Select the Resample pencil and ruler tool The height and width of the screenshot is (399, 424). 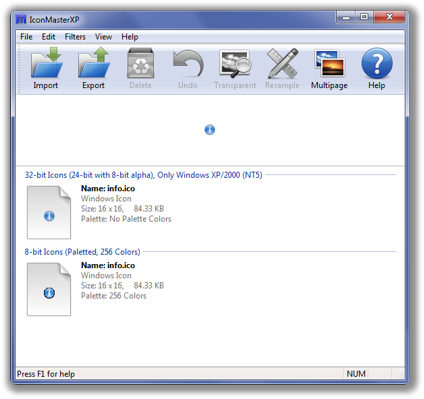coord(282,63)
